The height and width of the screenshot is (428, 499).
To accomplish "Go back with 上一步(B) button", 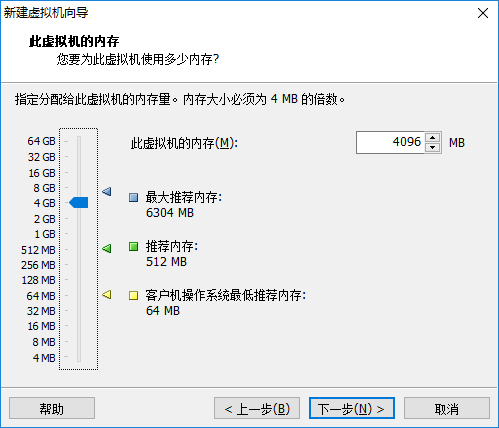I will coord(257,408).
